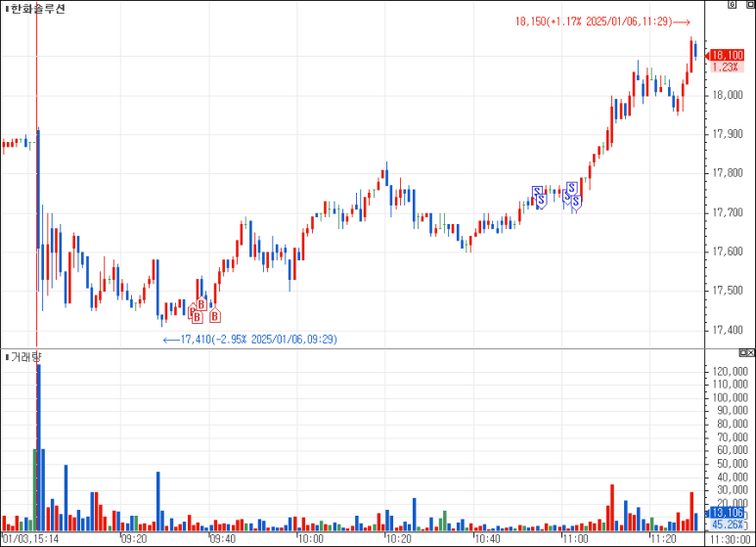Click the 17,600 price axis label
Image resolution: width=756 pixels, height=547 pixels.
click(728, 251)
